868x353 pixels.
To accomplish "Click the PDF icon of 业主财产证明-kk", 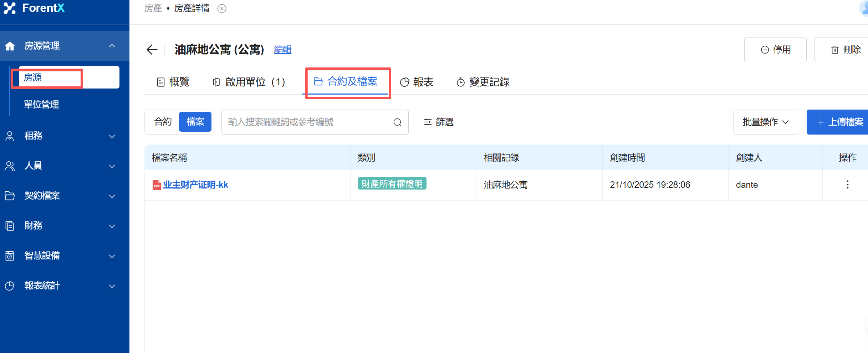I will [157, 185].
